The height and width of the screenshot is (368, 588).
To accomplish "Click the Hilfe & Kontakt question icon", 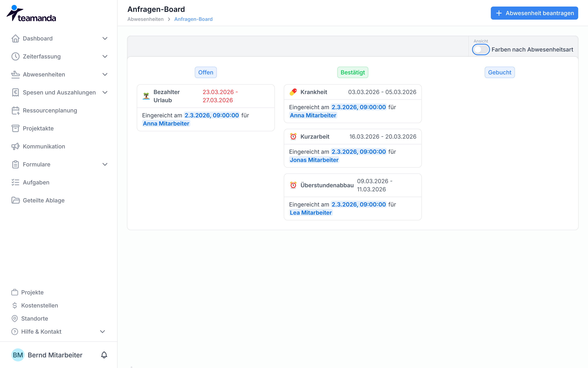I will point(14,332).
